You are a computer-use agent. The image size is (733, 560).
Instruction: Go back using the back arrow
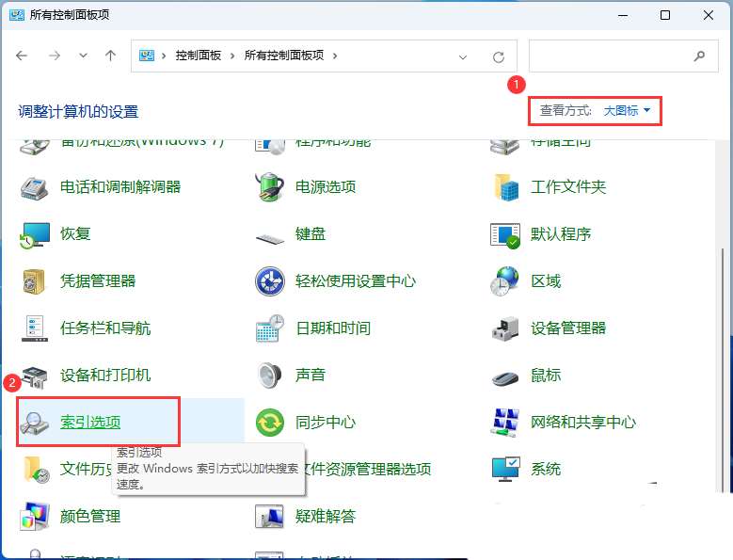[x=22, y=56]
